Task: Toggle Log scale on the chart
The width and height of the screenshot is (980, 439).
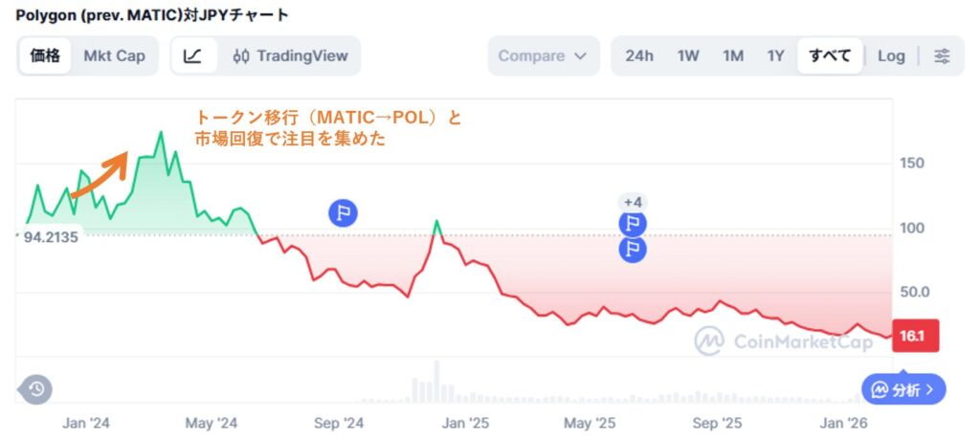Action: (891, 56)
